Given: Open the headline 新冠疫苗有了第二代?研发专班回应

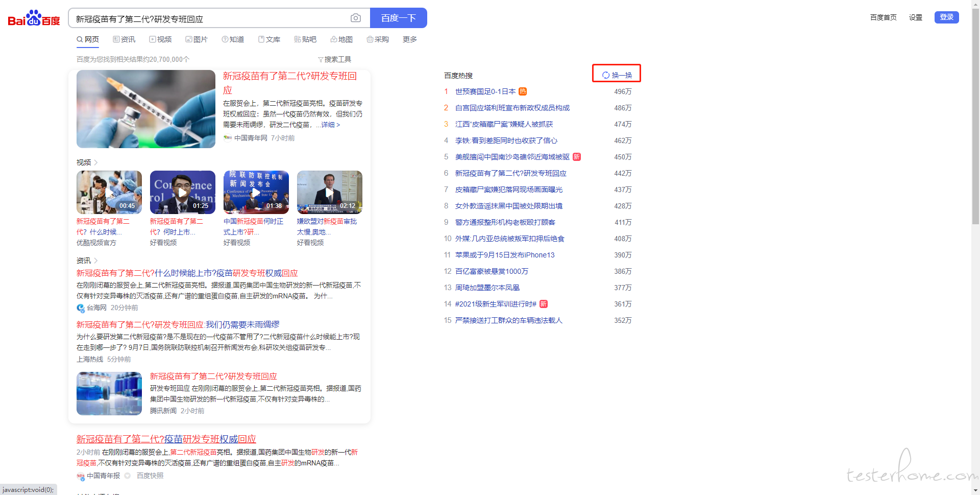Looking at the screenshot, I should coord(290,83).
